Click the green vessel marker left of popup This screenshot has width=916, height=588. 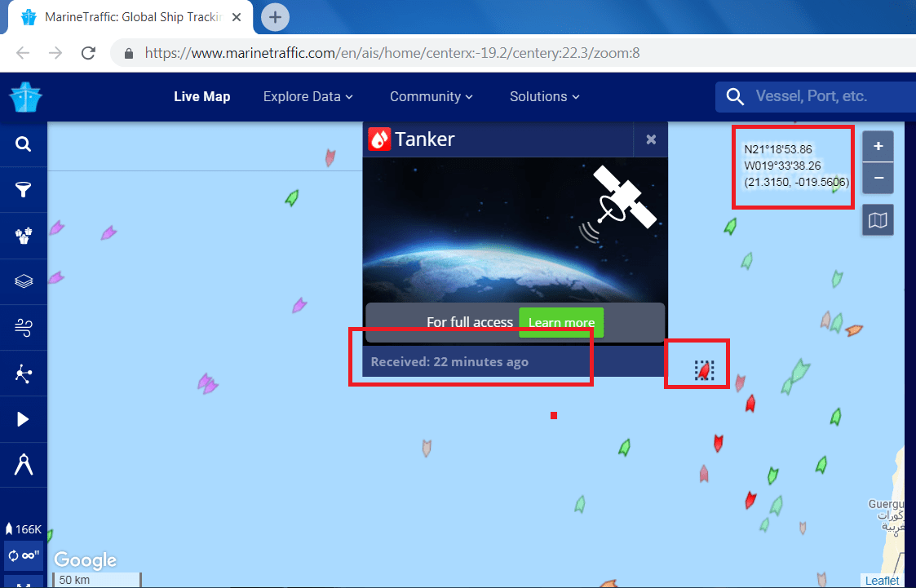click(292, 198)
